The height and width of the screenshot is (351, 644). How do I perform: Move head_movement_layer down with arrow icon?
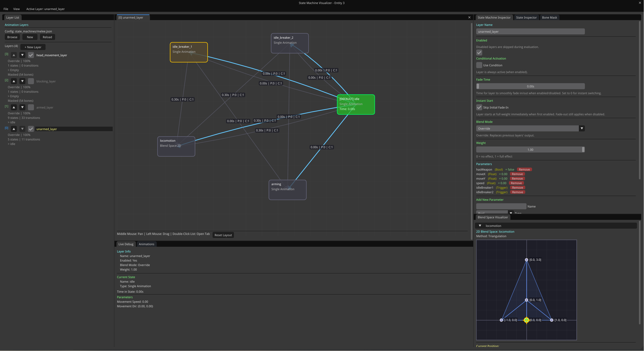click(x=22, y=55)
